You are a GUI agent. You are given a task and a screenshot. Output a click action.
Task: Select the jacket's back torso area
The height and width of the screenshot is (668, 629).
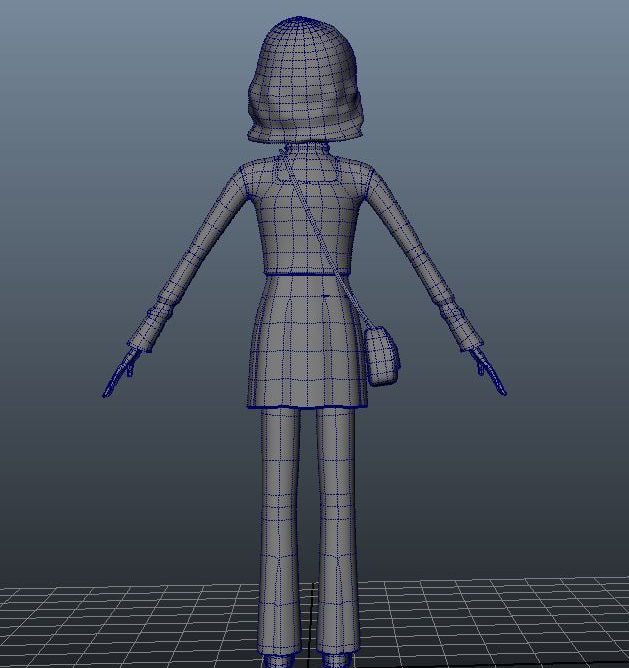(290, 225)
